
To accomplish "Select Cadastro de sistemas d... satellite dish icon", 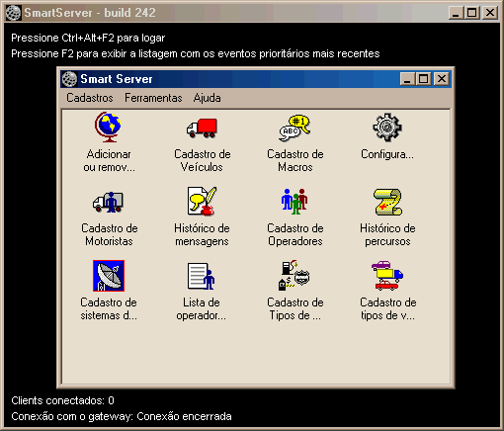I will (x=109, y=276).
